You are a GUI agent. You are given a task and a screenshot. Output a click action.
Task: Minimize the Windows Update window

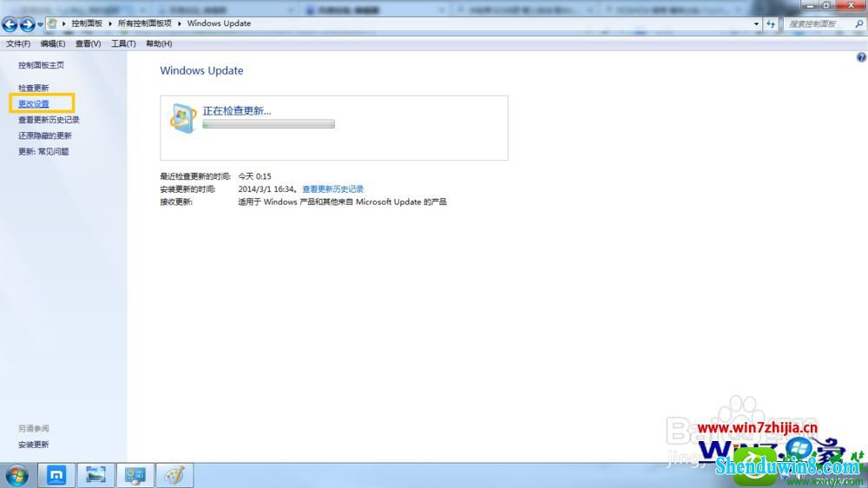[811, 5]
